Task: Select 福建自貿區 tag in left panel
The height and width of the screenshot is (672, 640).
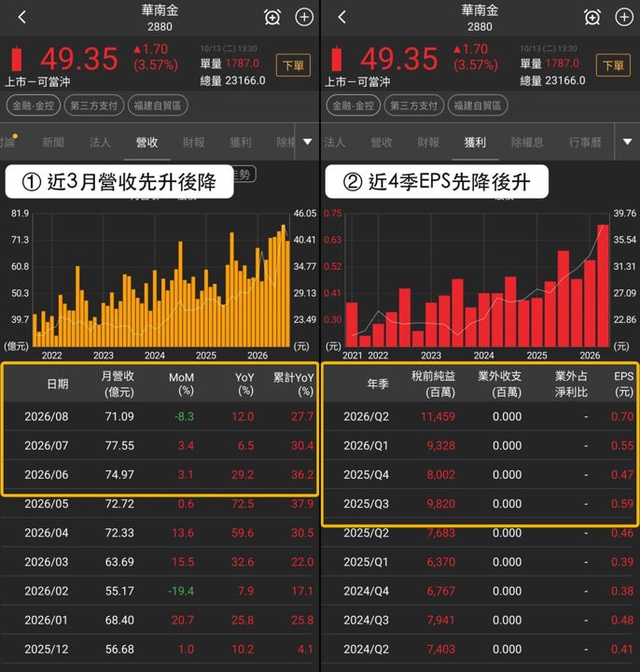Action: coord(158,105)
